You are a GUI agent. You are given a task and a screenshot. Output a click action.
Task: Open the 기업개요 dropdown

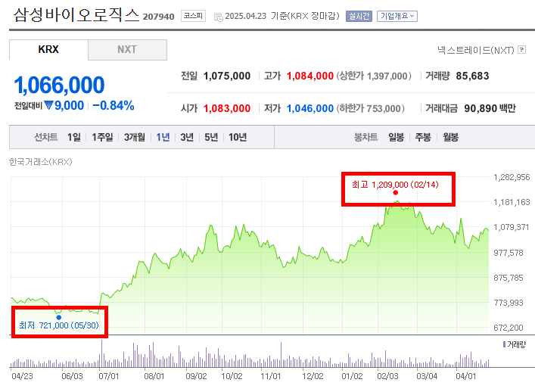click(397, 16)
